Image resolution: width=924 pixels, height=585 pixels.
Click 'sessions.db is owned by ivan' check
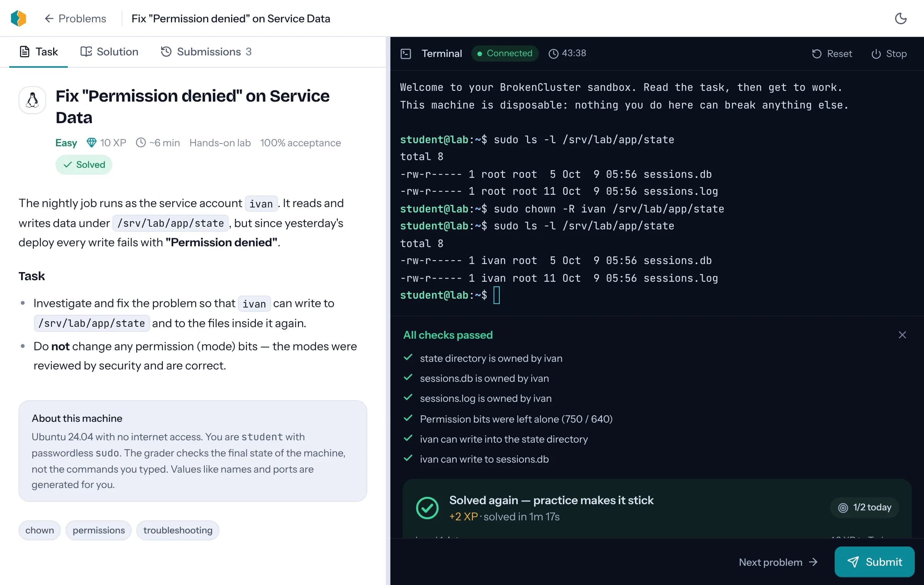484,378
